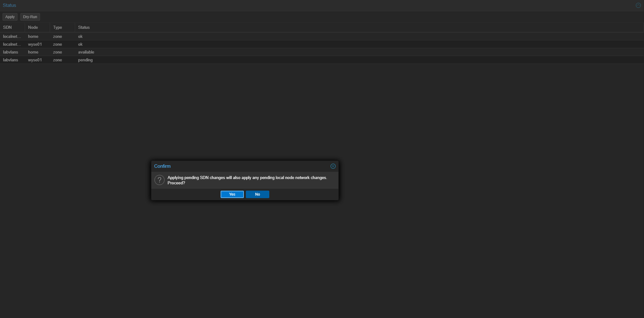The width and height of the screenshot is (644, 318).
Task: Sort by the Type column header
Action: (63, 28)
